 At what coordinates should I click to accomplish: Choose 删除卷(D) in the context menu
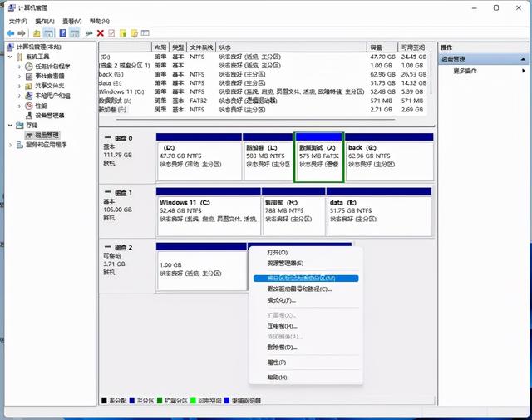(306, 348)
